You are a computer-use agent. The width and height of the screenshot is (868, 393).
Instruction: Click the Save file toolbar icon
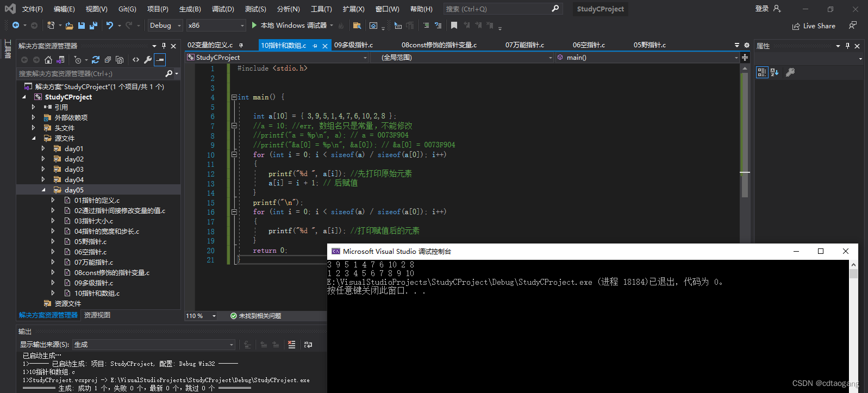(82, 26)
